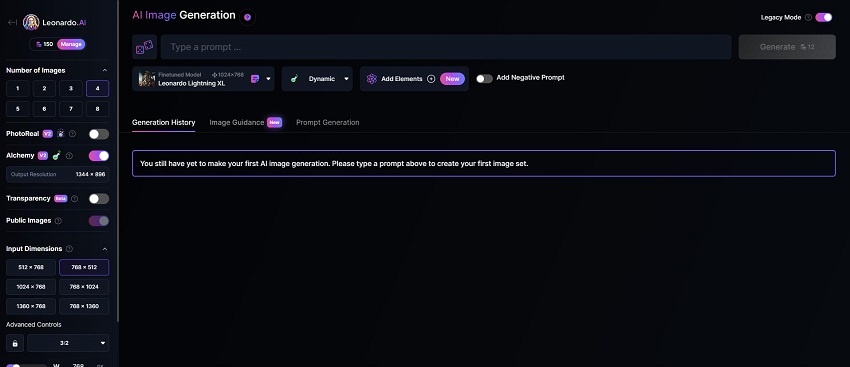Select the 768 × 1360 dimension
Image resolution: width=850 pixels, height=367 pixels.
coord(84,306)
